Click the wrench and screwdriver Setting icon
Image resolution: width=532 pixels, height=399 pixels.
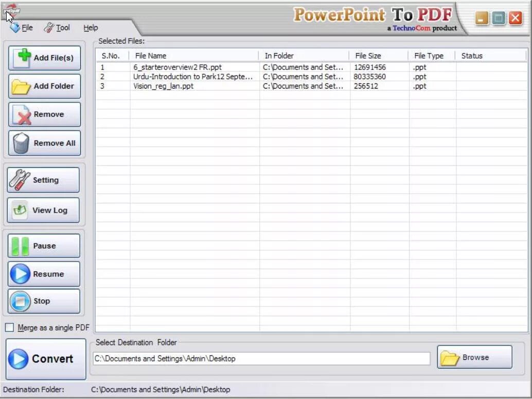point(20,180)
